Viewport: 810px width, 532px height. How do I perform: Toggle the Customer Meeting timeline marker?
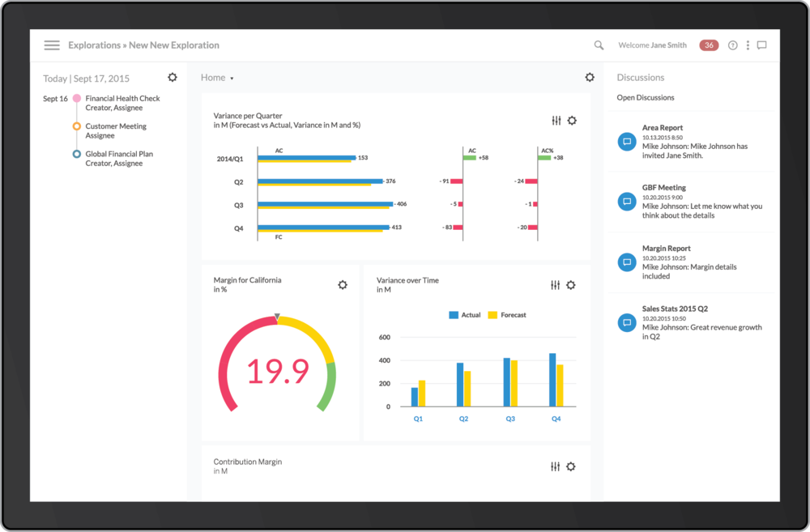coord(78,126)
